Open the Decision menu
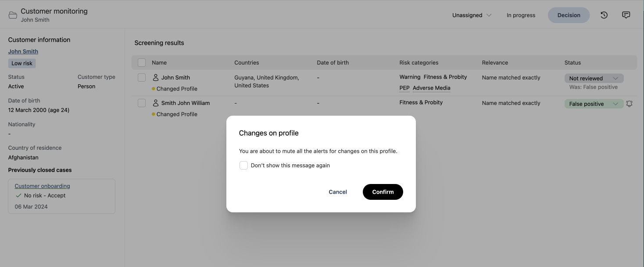Image resolution: width=644 pixels, height=267 pixels. [x=569, y=14]
